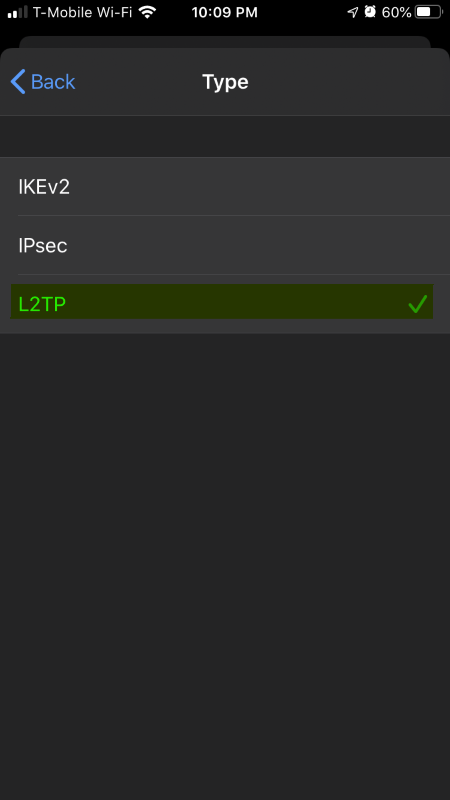The width and height of the screenshot is (450, 800).
Task: Go back using the Back label
Action: (x=53, y=82)
